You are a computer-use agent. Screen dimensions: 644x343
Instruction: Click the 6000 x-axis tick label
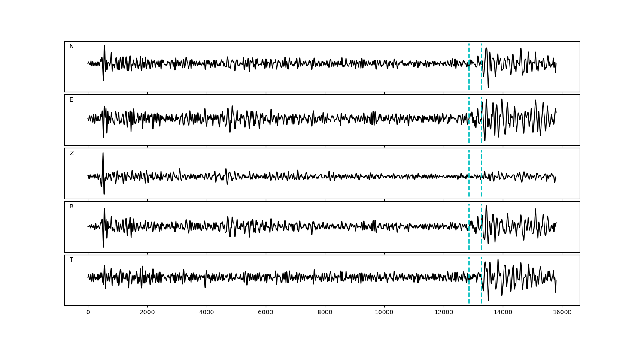pos(266,313)
